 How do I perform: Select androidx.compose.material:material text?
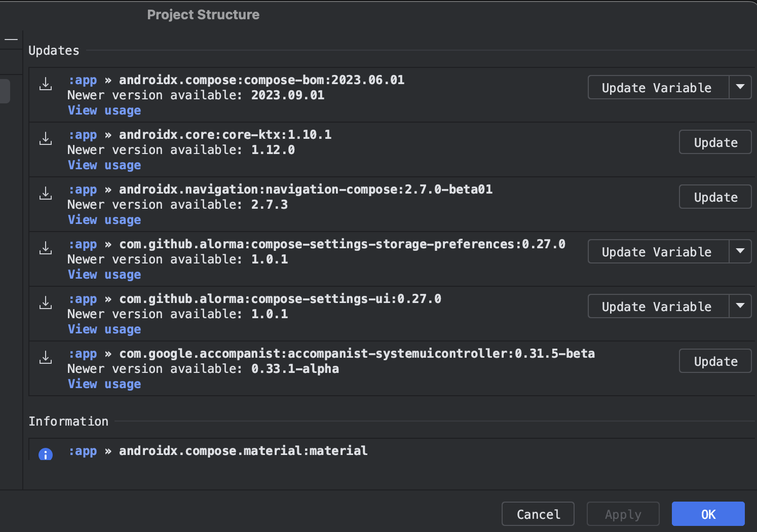tap(243, 451)
